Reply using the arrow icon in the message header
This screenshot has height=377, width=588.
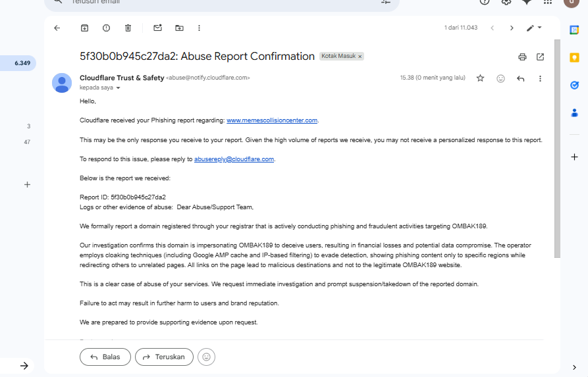coord(520,78)
